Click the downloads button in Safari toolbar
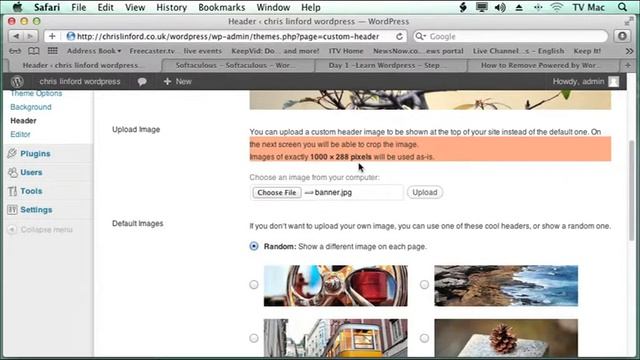This screenshot has width=640, height=360. pos(622,36)
